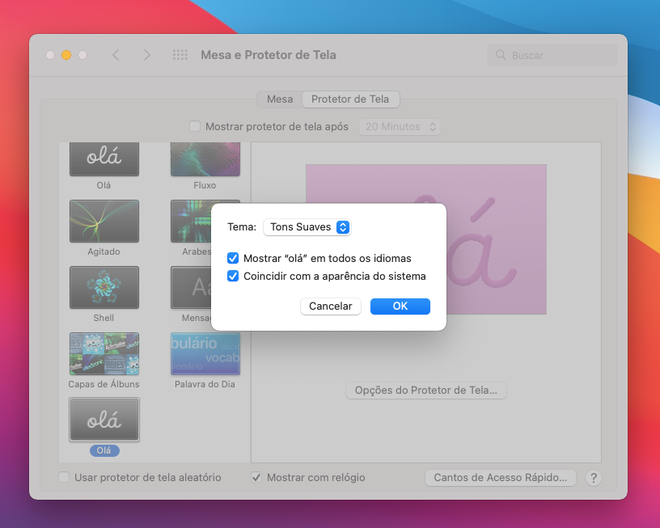Switch to the Mesa tab
This screenshot has width=660, height=528.
(280, 99)
